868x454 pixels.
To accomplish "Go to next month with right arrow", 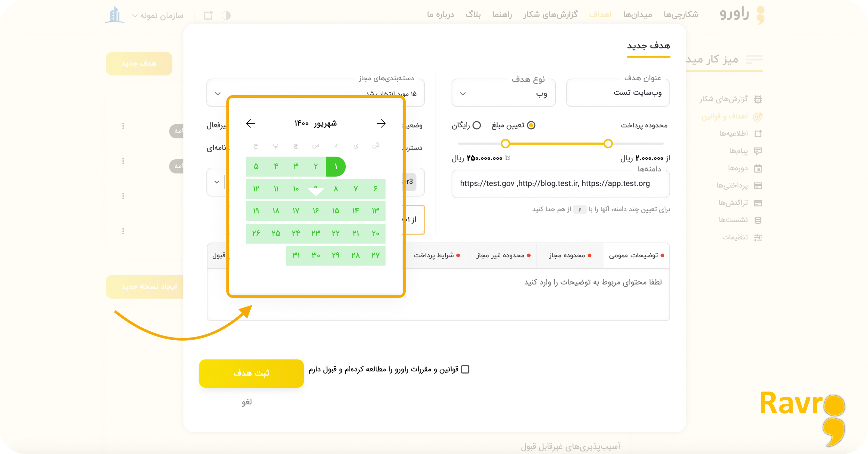I will pos(381,124).
